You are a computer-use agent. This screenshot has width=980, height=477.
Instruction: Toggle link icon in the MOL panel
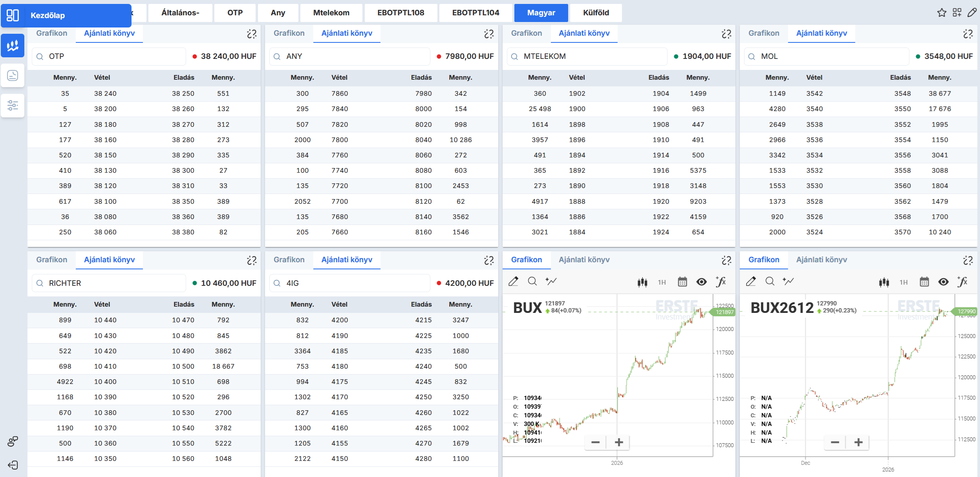[968, 34]
